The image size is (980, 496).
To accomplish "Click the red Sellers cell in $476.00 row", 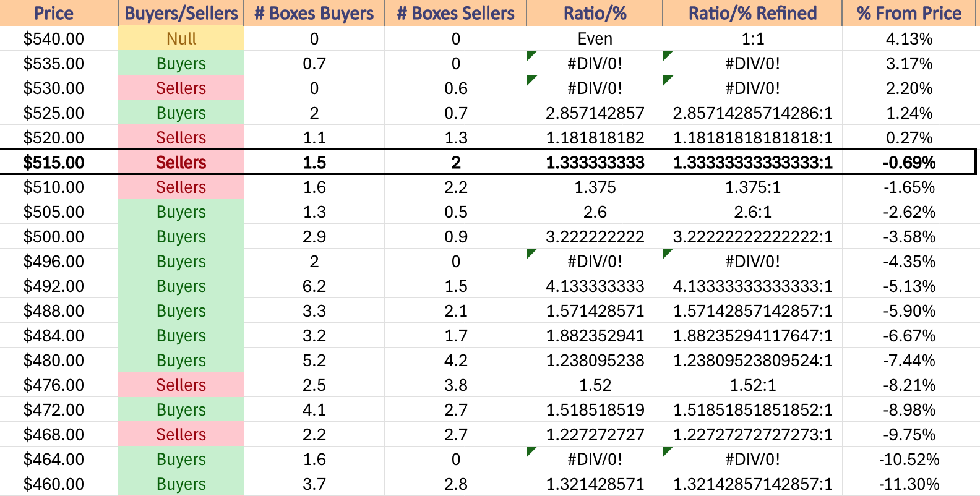I will pyautogui.click(x=181, y=385).
